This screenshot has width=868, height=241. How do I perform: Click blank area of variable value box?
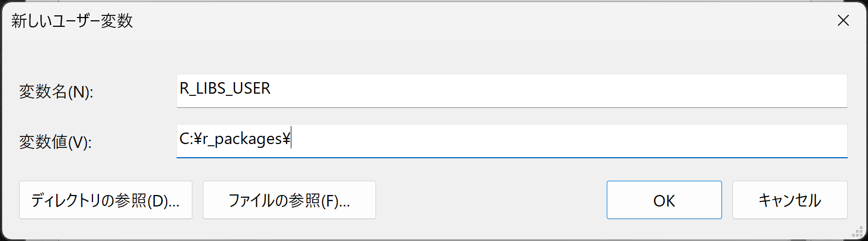568,141
